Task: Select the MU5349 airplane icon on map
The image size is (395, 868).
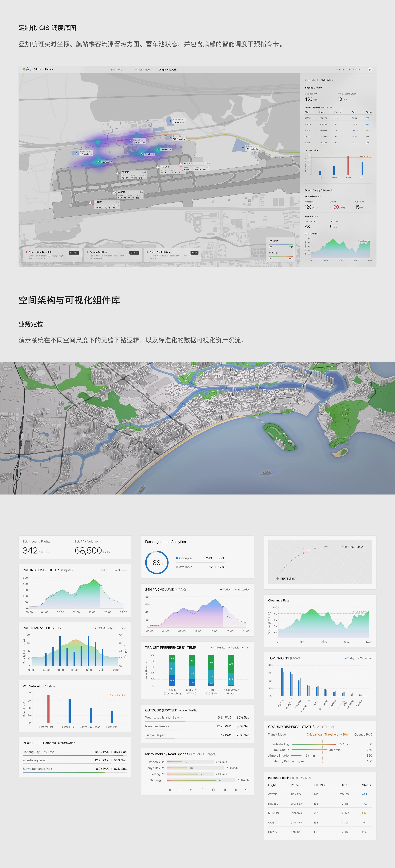Action: pos(181,165)
